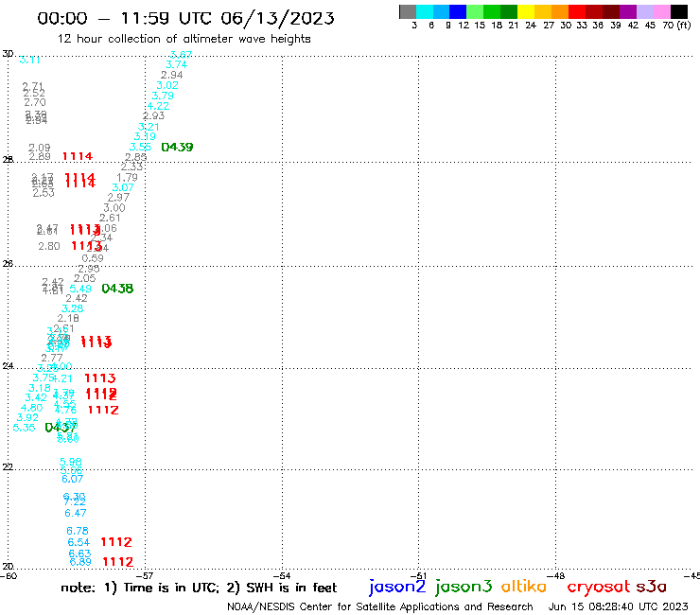Click the pink swatch in the legend
This screenshot has height=615, width=700.
pos(661,11)
